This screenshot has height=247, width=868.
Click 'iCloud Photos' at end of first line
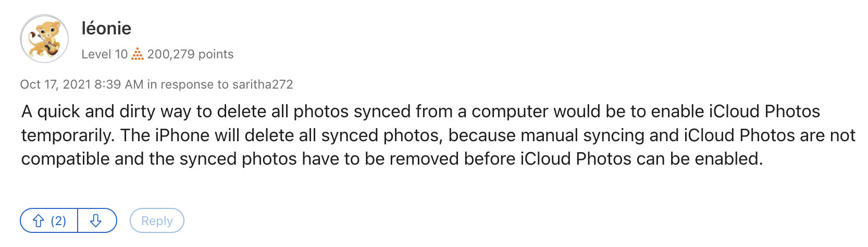[x=764, y=112]
